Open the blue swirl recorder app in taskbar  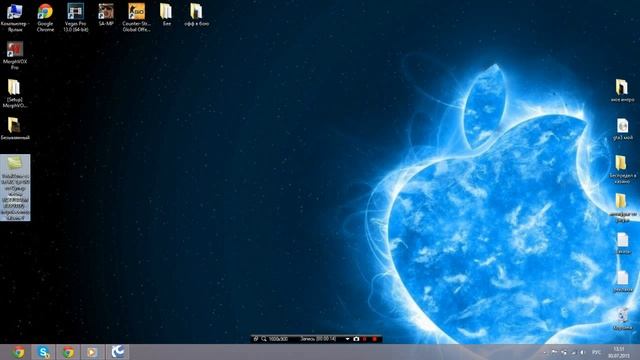(118, 352)
